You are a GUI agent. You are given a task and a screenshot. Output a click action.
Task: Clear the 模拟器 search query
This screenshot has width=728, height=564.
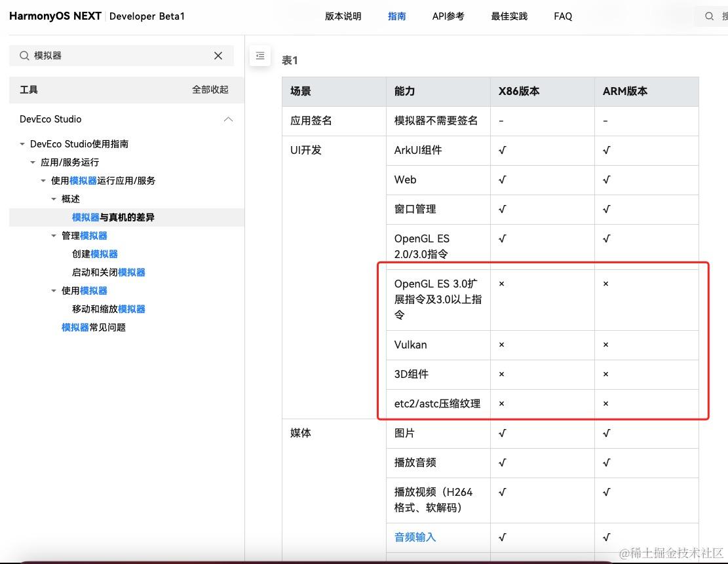(x=218, y=56)
